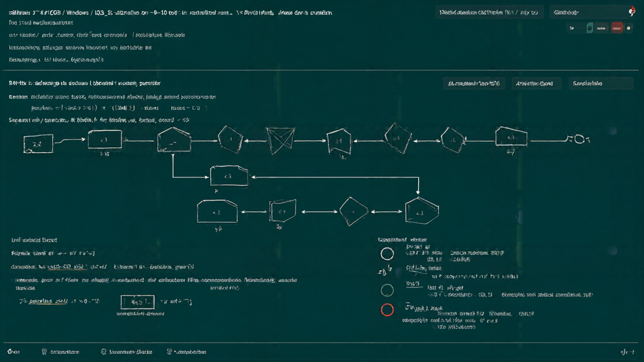This screenshot has width=644, height=362.
Task: Open the underlined orange link in the bottom-left text
Action: click(x=67, y=267)
